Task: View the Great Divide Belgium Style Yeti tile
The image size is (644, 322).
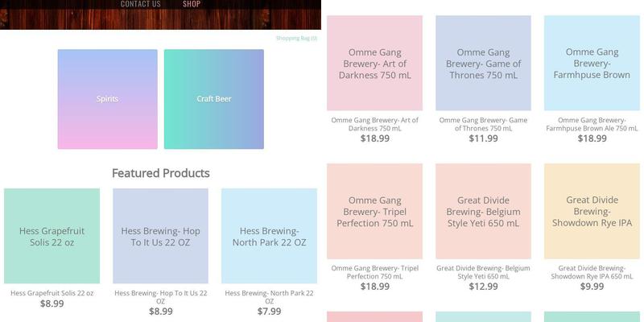Action: pyautogui.click(x=483, y=211)
